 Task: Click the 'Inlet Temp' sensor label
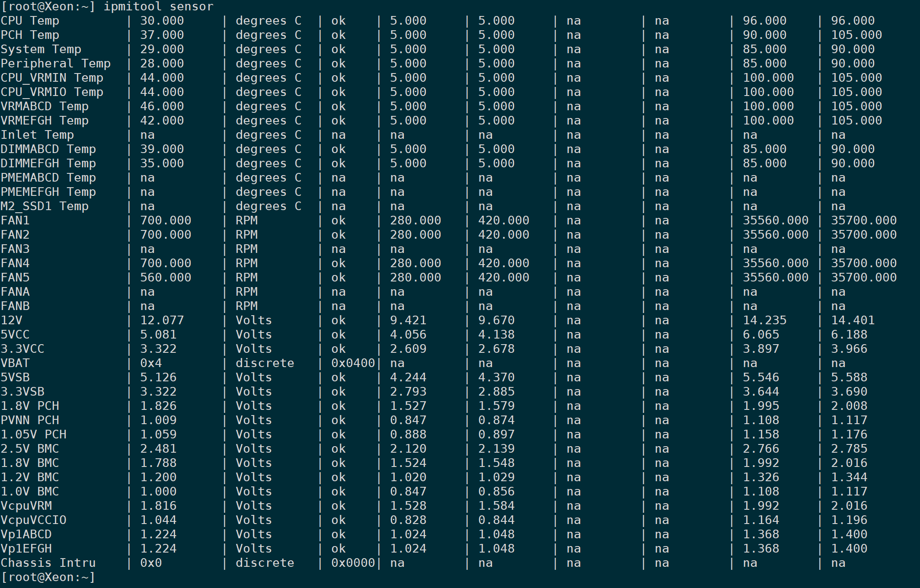click(37, 135)
